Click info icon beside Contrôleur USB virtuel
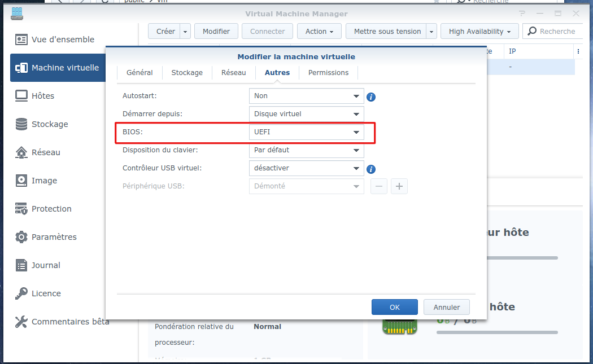 (x=371, y=169)
